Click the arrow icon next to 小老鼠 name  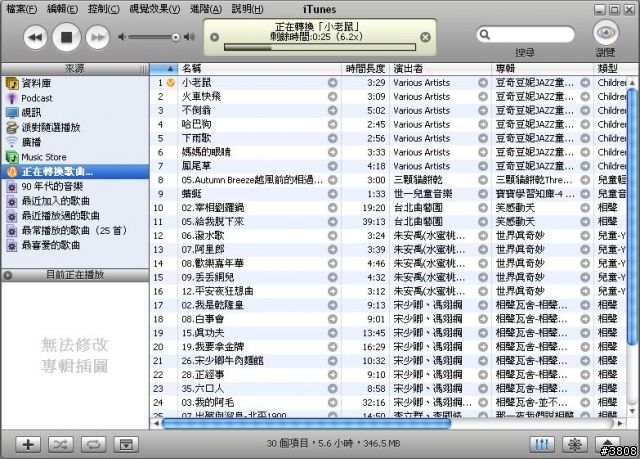333,83
